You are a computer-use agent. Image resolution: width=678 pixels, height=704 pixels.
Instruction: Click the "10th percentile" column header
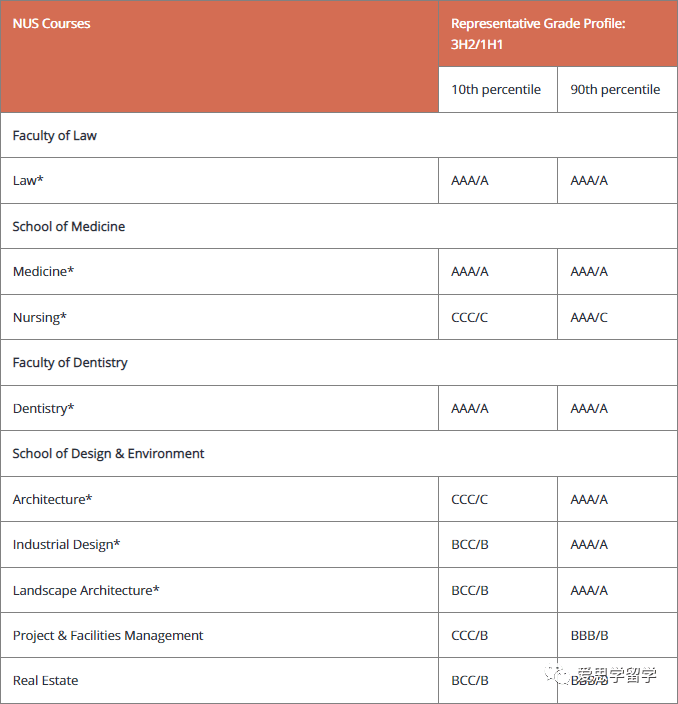pyautogui.click(x=496, y=89)
